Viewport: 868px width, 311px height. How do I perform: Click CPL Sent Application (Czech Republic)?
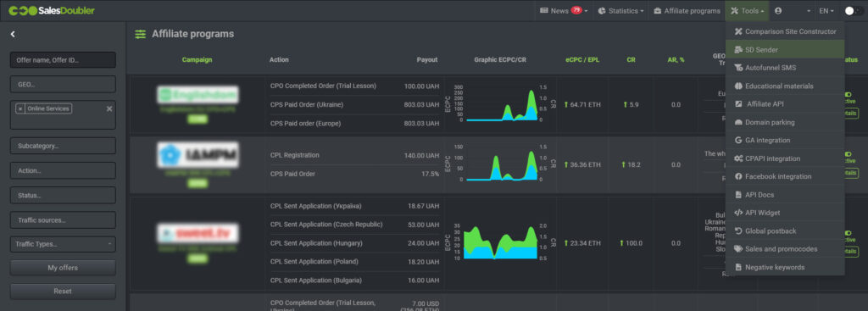click(326, 224)
